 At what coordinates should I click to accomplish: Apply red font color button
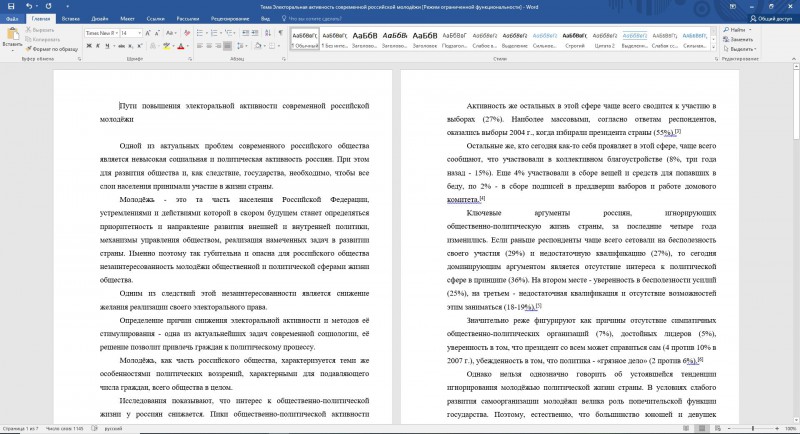point(181,46)
